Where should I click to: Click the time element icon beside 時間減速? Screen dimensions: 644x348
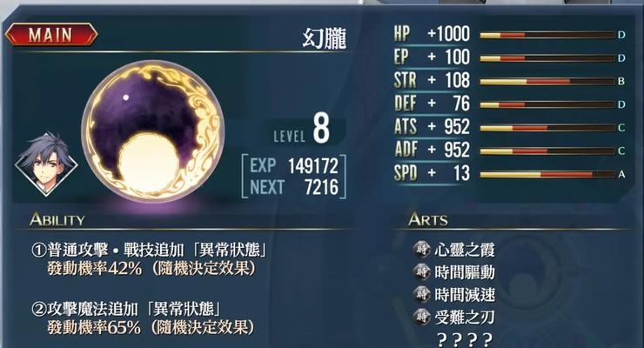click(x=422, y=294)
